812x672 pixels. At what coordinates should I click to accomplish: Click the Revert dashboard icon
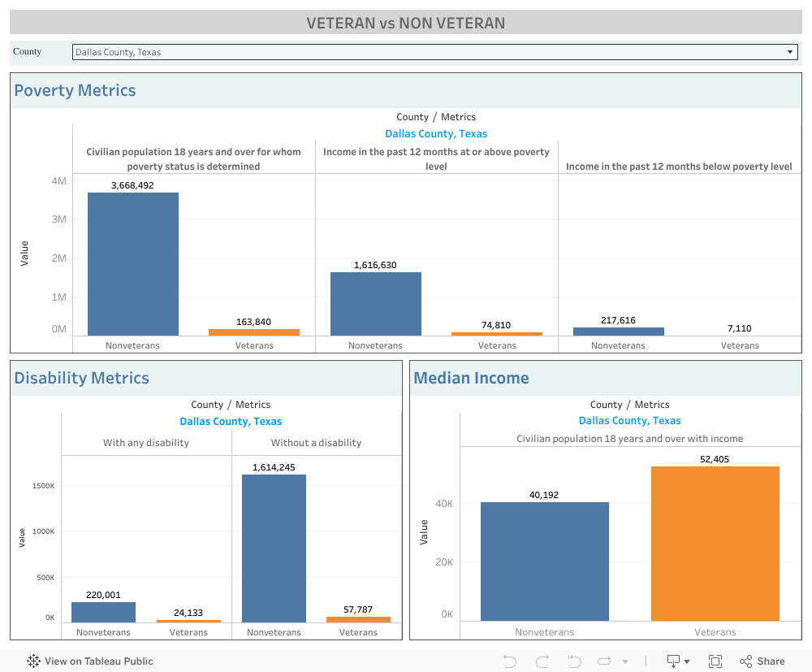click(574, 661)
